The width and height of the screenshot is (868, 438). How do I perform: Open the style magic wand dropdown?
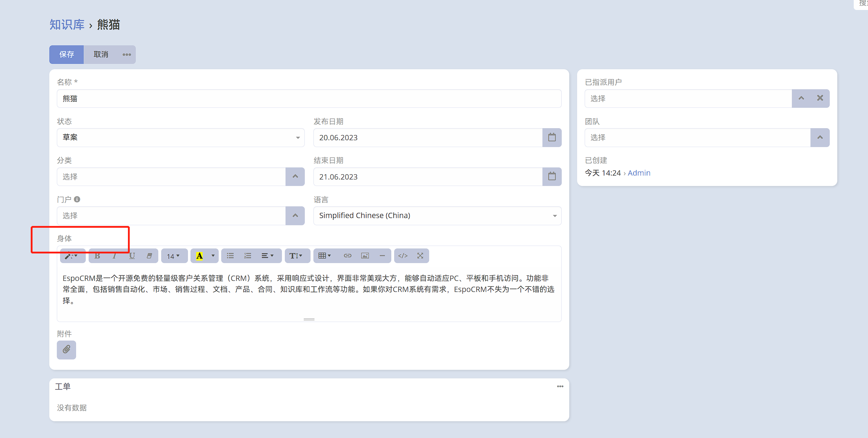click(73, 256)
